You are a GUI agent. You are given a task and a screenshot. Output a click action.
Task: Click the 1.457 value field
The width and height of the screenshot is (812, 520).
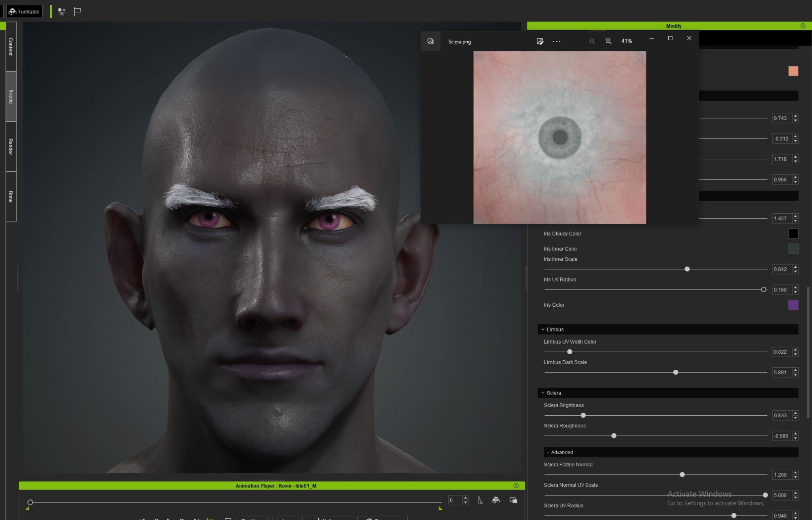click(x=782, y=219)
